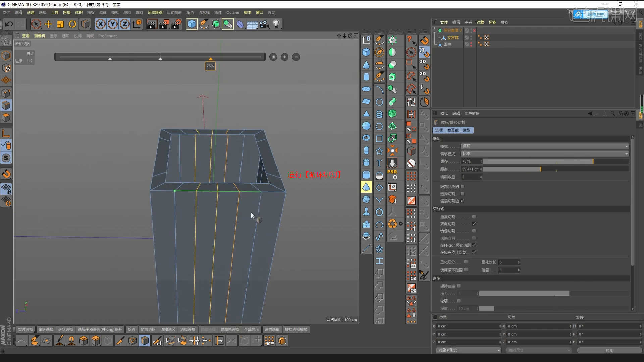Open the 网格 menu
Viewport: 644px width, 362px height.
(67, 12)
